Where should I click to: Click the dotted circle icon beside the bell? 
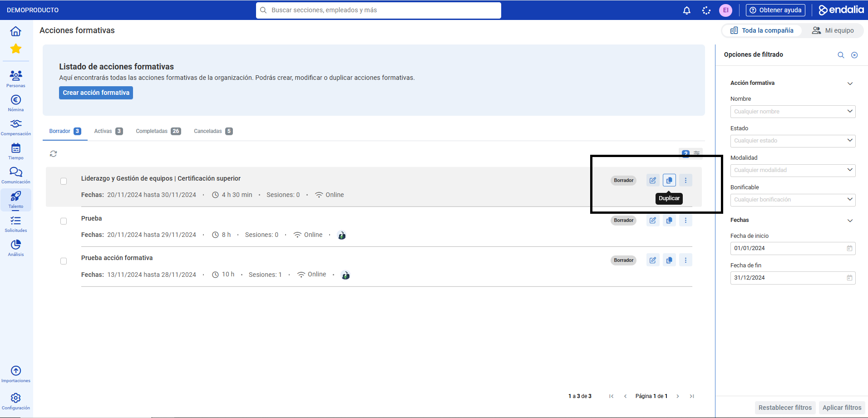click(x=706, y=10)
